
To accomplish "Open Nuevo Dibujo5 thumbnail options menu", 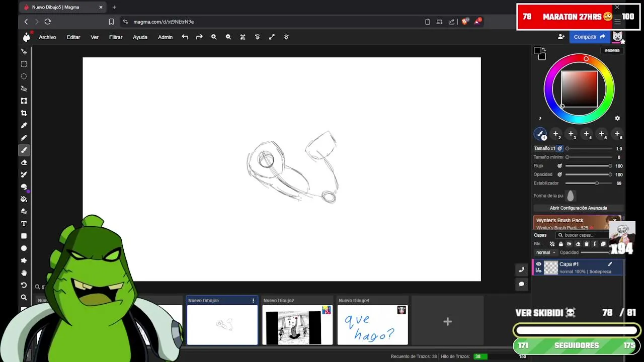I will (x=253, y=300).
